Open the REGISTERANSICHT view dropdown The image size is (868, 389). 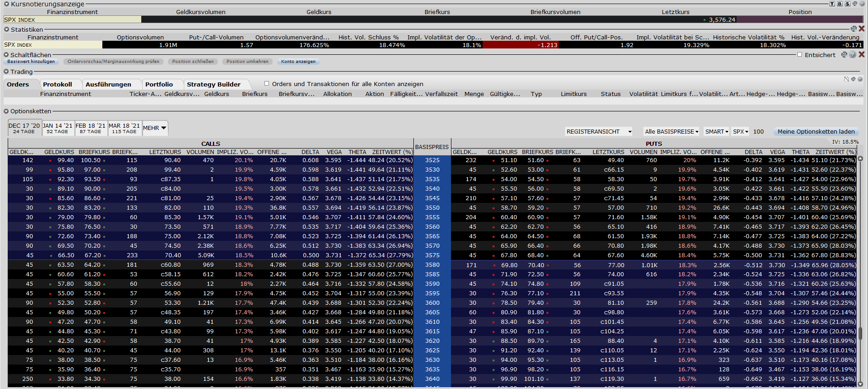point(599,131)
